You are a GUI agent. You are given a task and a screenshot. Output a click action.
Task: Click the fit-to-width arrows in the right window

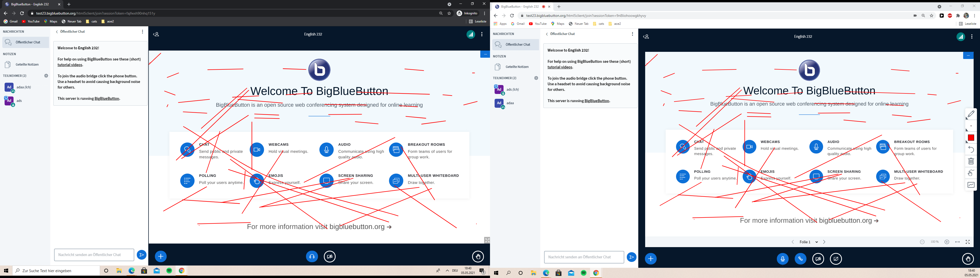coord(958,242)
